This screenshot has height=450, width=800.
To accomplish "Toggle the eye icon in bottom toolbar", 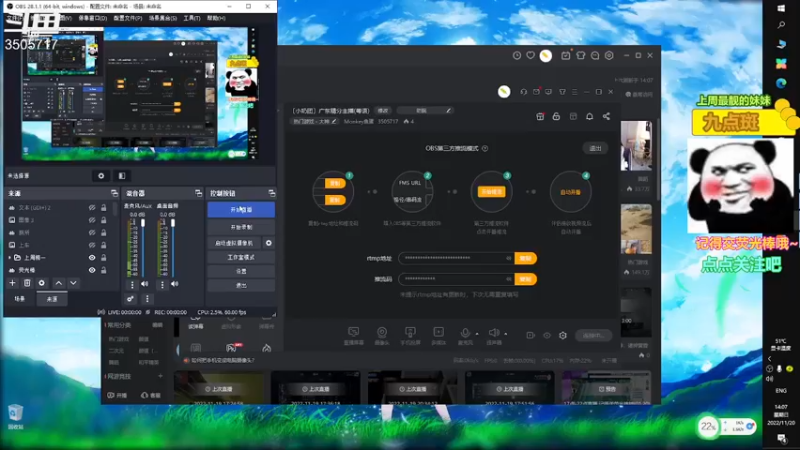I will 547,335.
